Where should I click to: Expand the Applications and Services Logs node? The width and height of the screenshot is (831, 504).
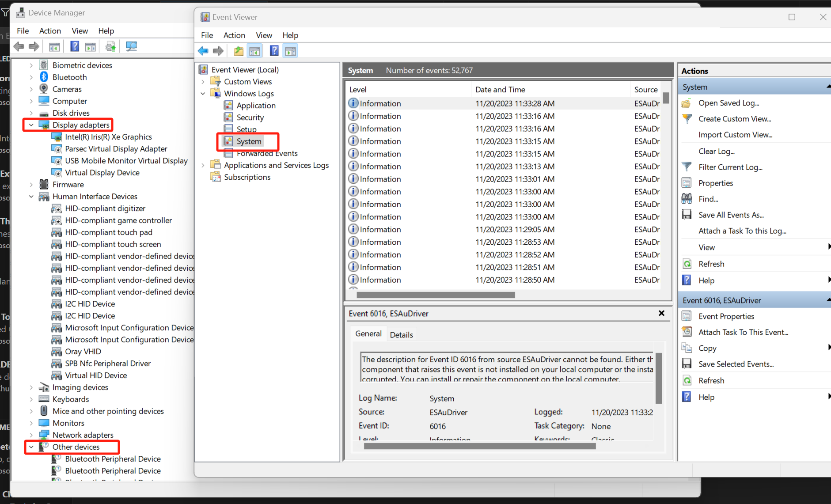pos(203,165)
